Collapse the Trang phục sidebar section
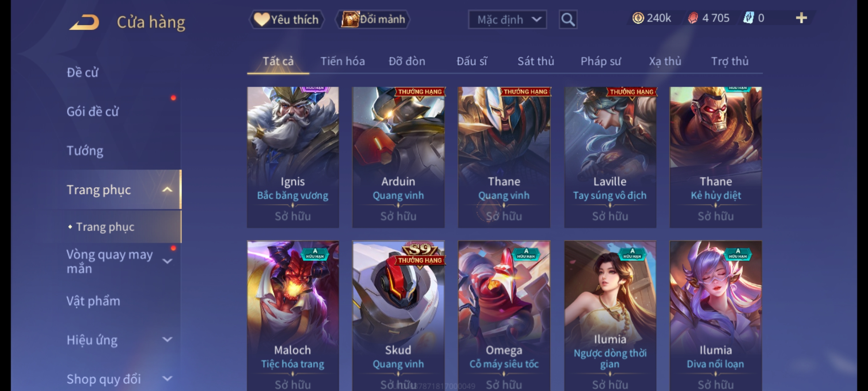The width and height of the screenshot is (868, 391). (x=167, y=190)
